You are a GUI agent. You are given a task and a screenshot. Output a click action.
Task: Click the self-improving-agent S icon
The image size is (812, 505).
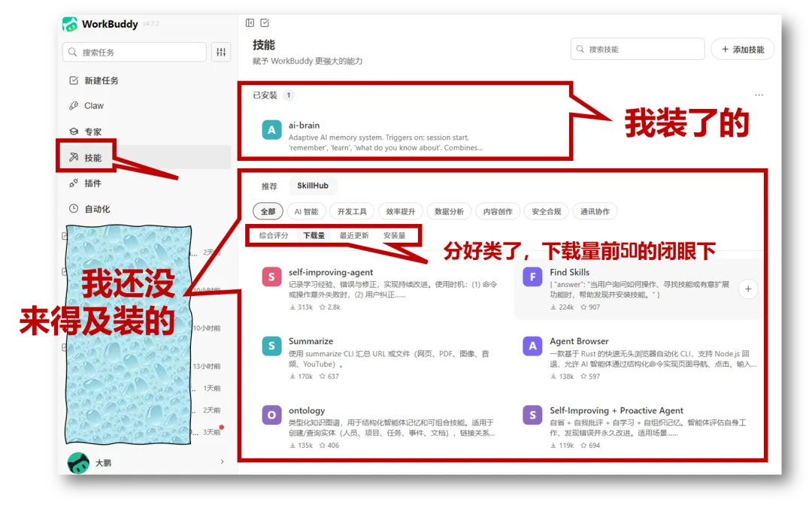pos(271,277)
